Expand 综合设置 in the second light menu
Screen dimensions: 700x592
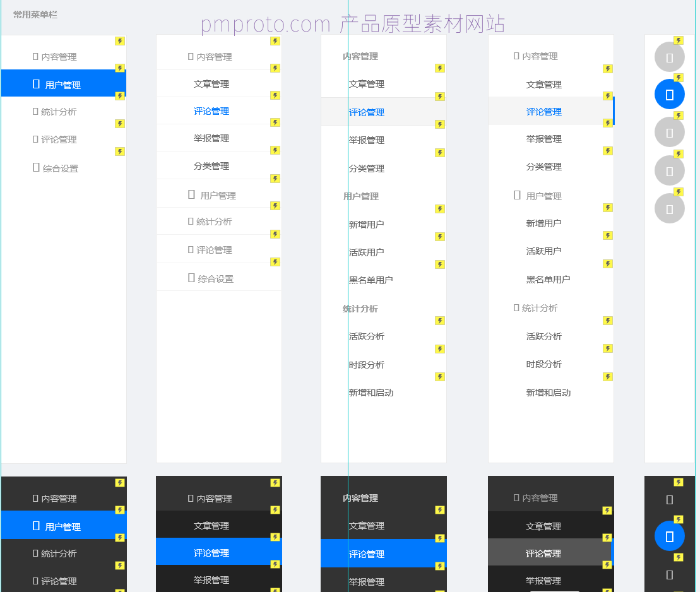(x=215, y=278)
